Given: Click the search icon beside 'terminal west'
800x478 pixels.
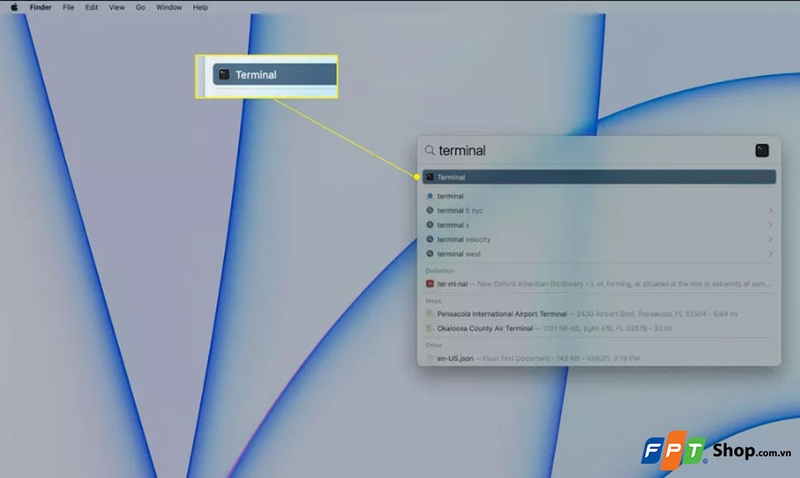Looking at the screenshot, I should pos(430,254).
